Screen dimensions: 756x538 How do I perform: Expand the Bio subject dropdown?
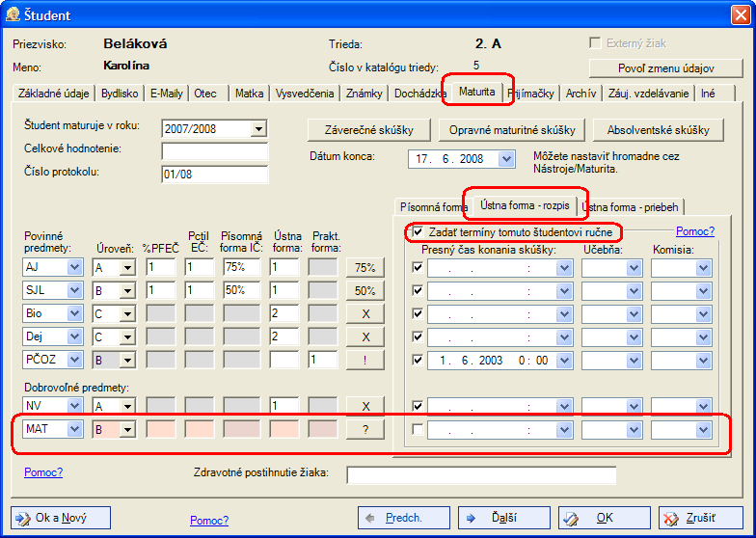coord(75,313)
